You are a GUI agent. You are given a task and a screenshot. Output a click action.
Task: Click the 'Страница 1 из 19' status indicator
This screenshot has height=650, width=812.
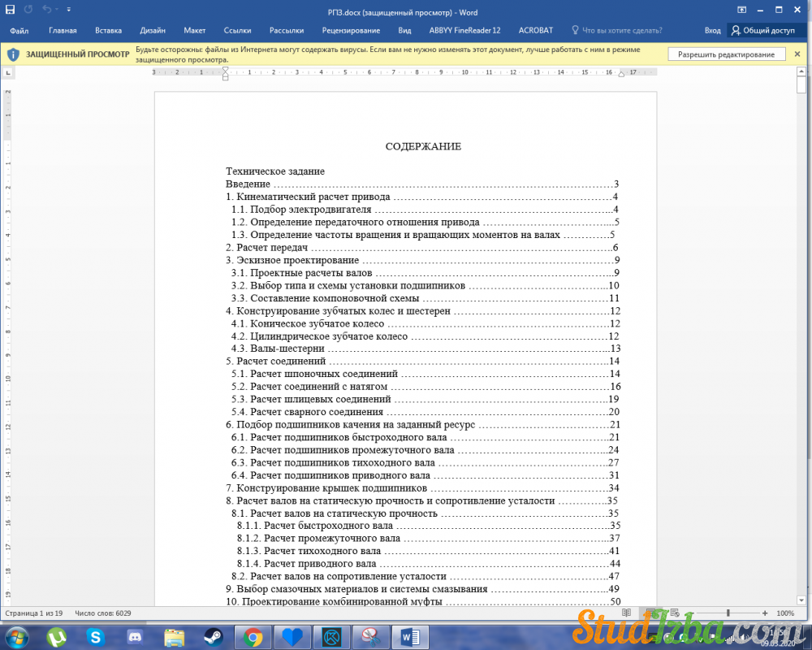(x=33, y=613)
